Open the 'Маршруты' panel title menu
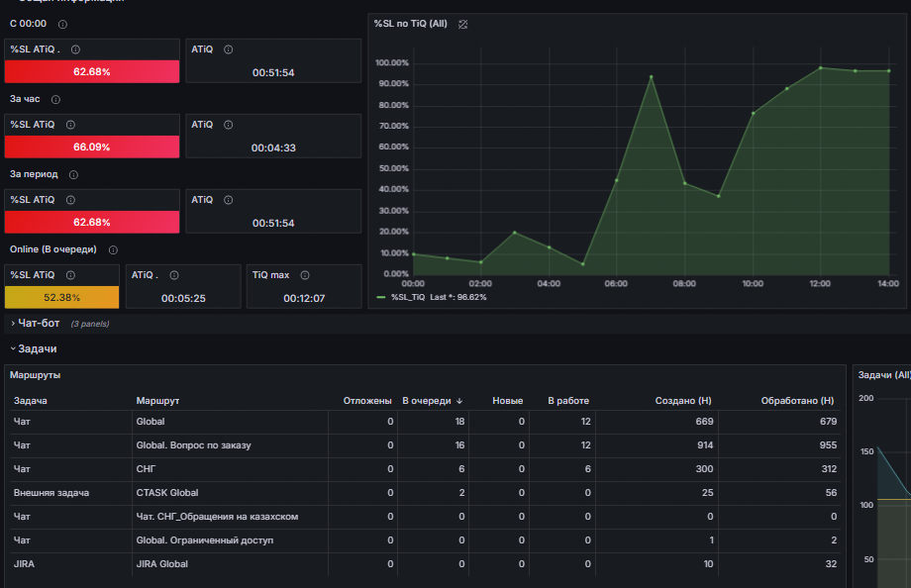The height and width of the screenshot is (588, 911). pyautogui.click(x=35, y=375)
